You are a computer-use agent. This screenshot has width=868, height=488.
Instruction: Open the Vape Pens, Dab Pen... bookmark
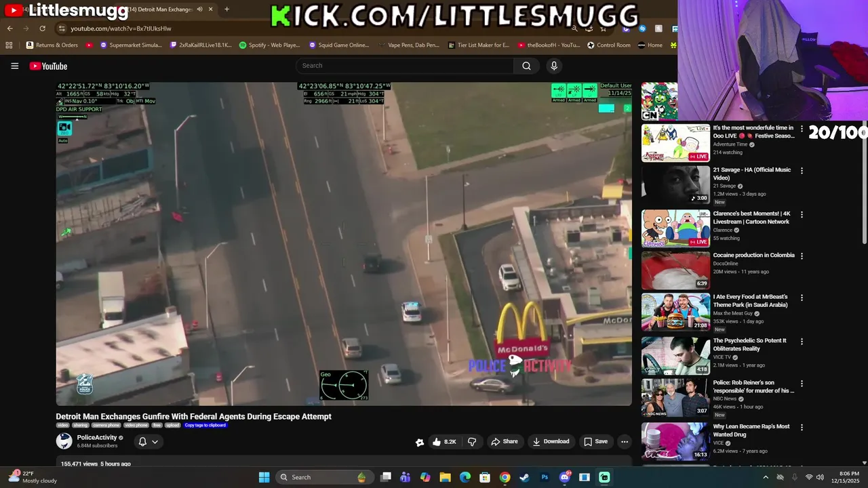click(x=408, y=45)
